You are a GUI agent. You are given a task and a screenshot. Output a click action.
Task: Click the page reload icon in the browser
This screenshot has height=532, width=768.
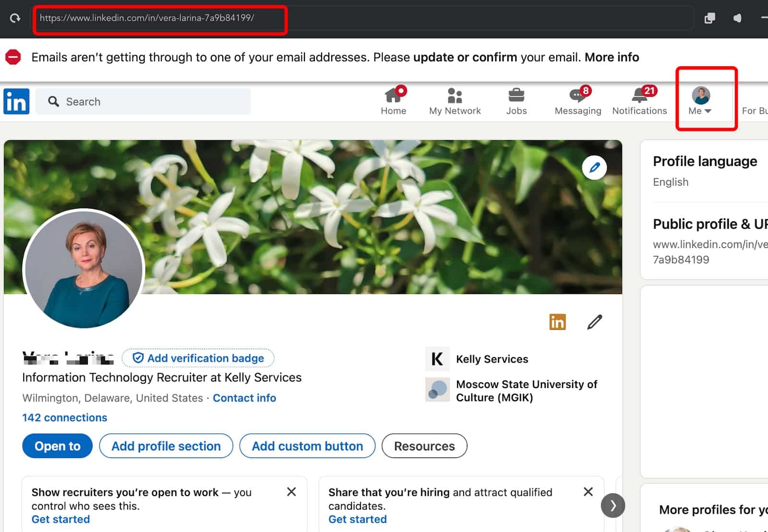(14, 18)
